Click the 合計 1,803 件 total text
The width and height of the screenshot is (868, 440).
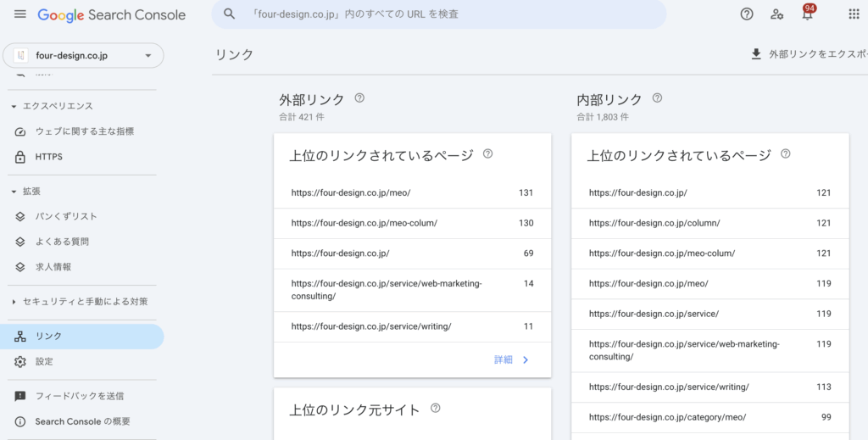coord(603,117)
